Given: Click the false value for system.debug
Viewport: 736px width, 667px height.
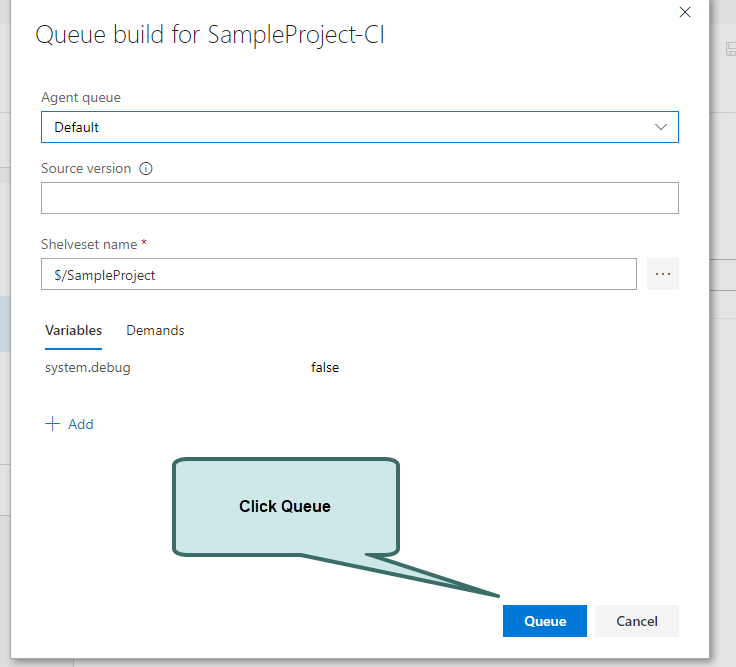Looking at the screenshot, I should pos(325,367).
